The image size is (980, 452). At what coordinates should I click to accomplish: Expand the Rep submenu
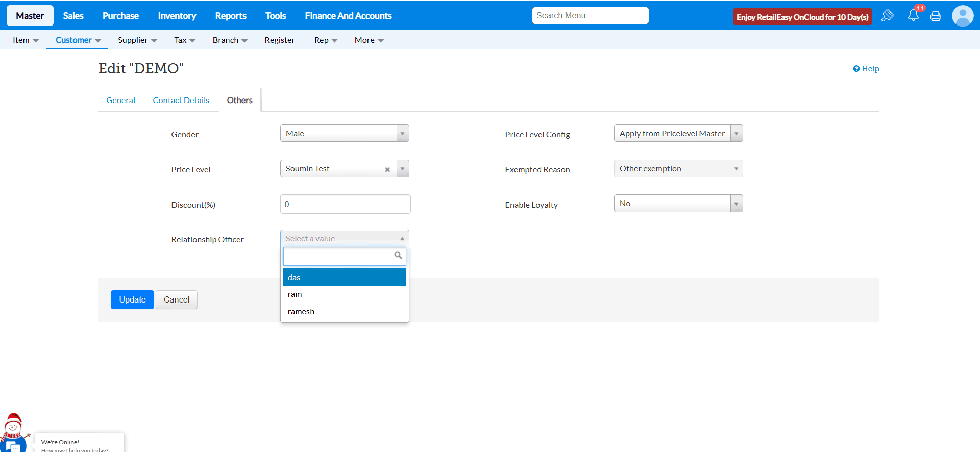coord(326,40)
